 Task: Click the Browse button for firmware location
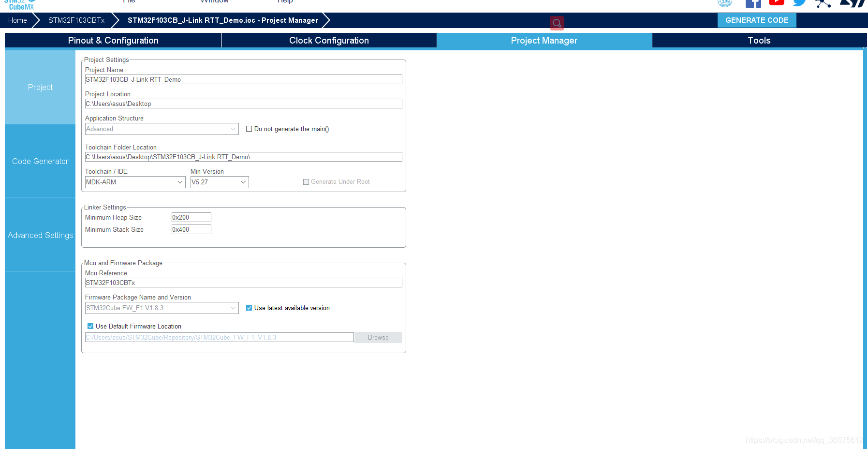[378, 337]
